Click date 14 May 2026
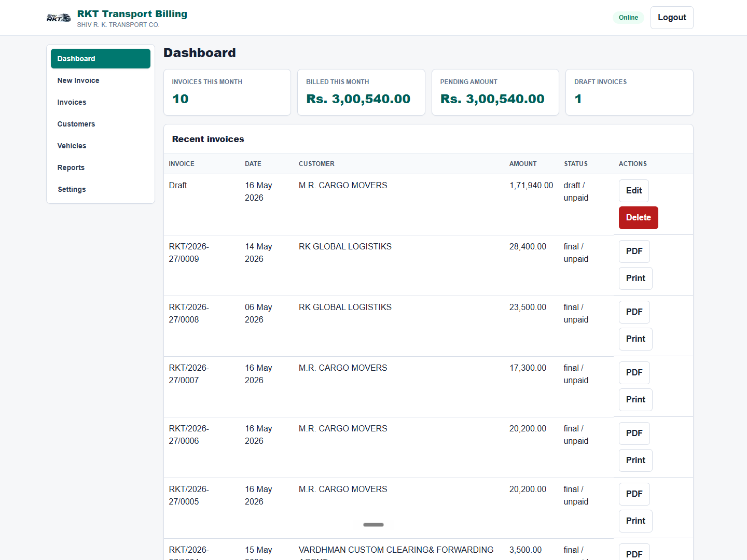Viewport: 747px width, 560px height. 258,253
